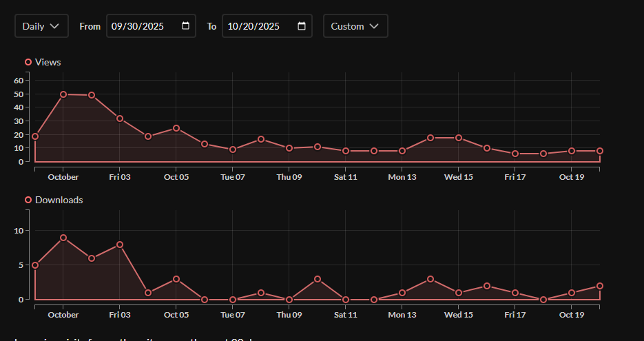Select Views data point on Oct 19
The image size is (644, 341).
point(572,151)
